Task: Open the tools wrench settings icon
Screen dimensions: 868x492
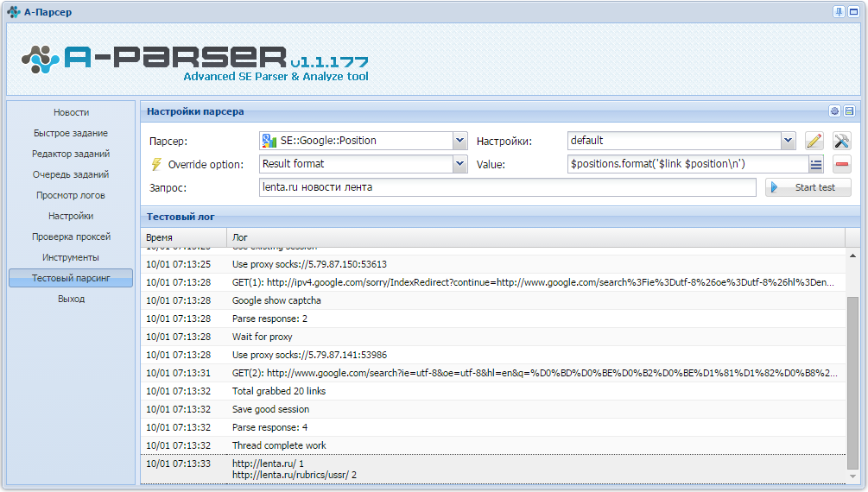Action: [841, 141]
